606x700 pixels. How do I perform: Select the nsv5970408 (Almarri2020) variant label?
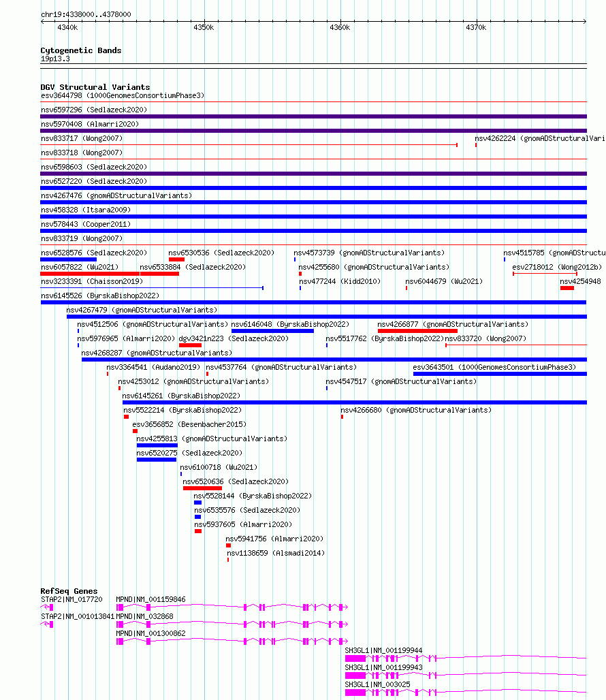tap(90, 124)
